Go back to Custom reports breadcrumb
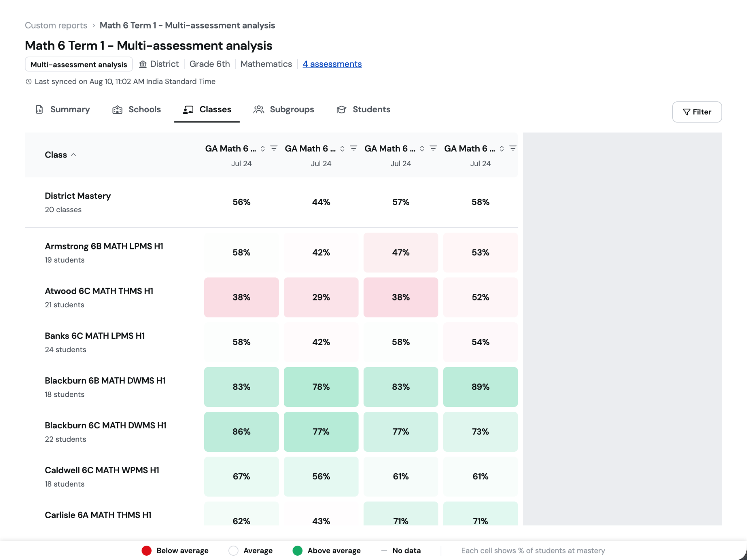 [56, 26]
